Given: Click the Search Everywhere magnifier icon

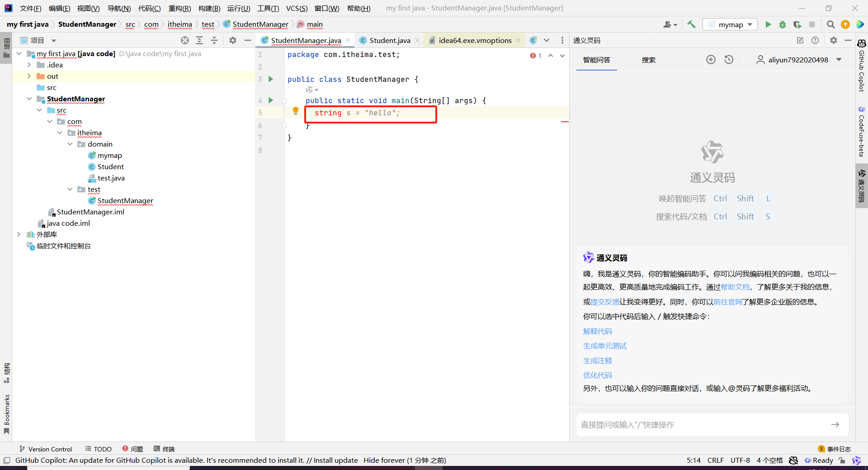Looking at the screenshot, I should [x=830, y=24].
